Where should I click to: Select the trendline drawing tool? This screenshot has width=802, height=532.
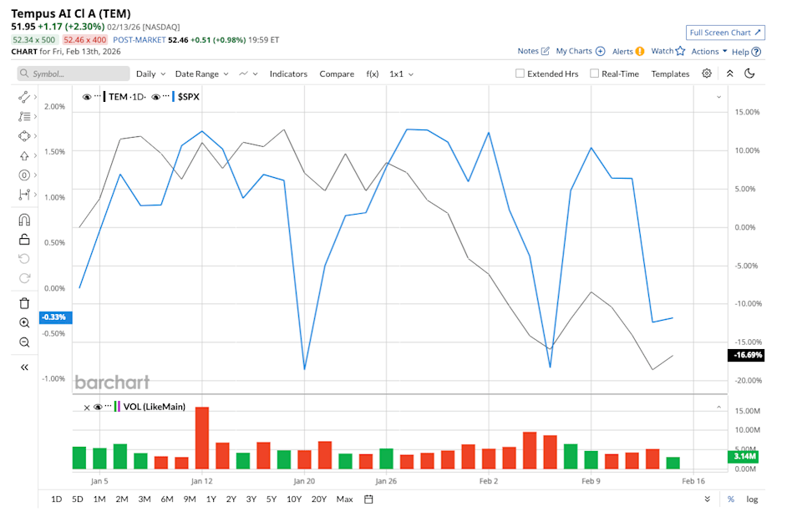point(24,97)
